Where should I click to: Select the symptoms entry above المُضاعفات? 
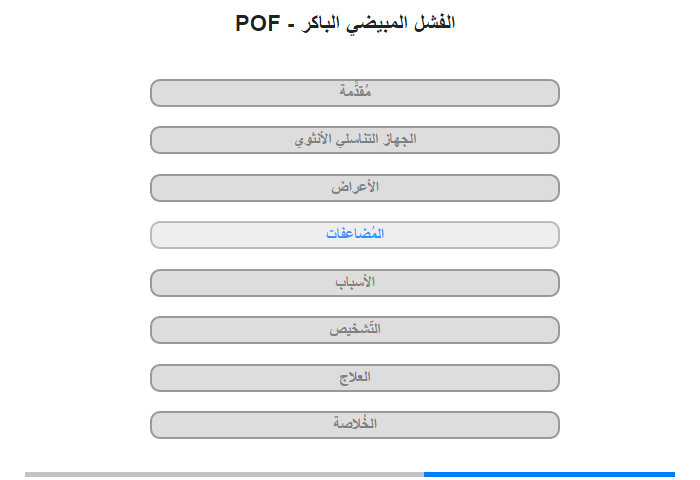tap(355, 188)
